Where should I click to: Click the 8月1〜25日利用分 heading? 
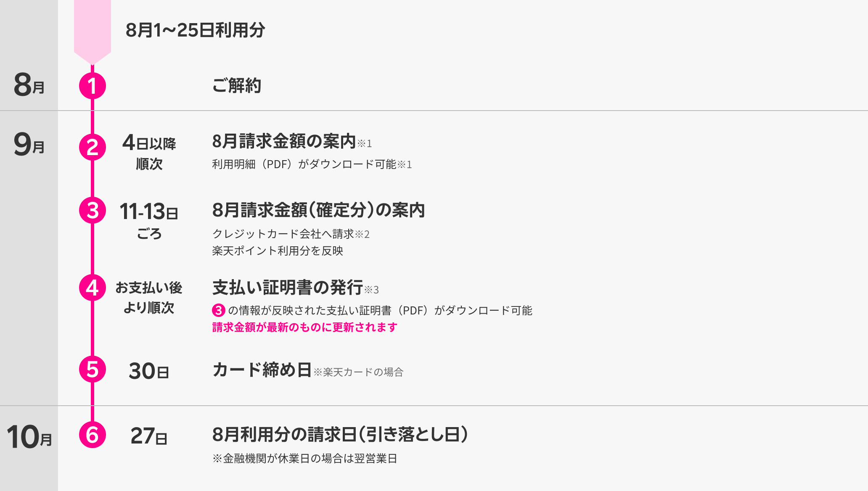195,30
